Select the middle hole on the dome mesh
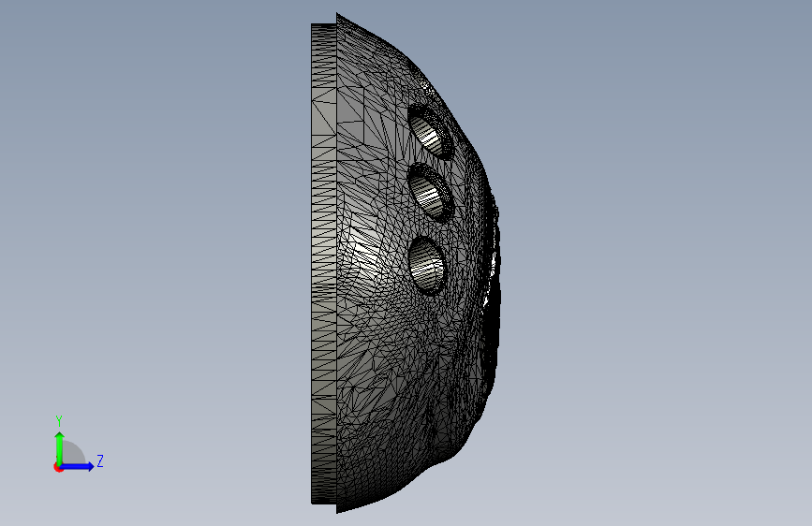The height and width of the screenshot is (526, 812). click(x=430, y=192)
